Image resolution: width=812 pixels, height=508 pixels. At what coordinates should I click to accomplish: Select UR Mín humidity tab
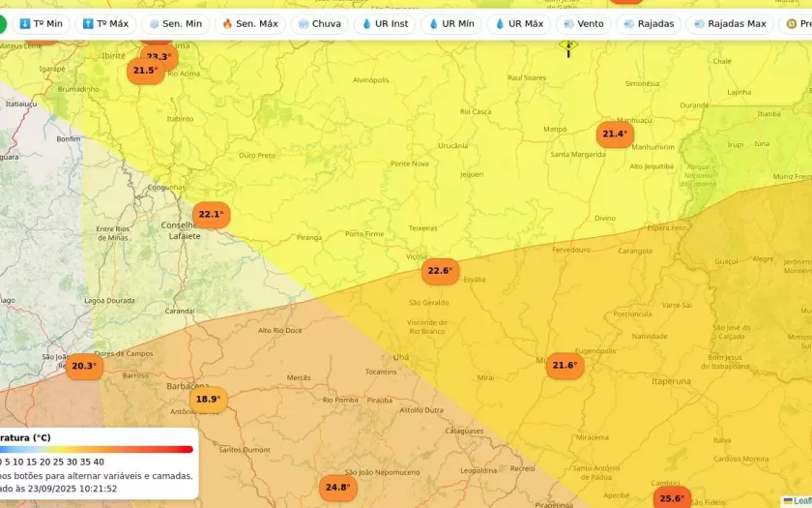450,24
